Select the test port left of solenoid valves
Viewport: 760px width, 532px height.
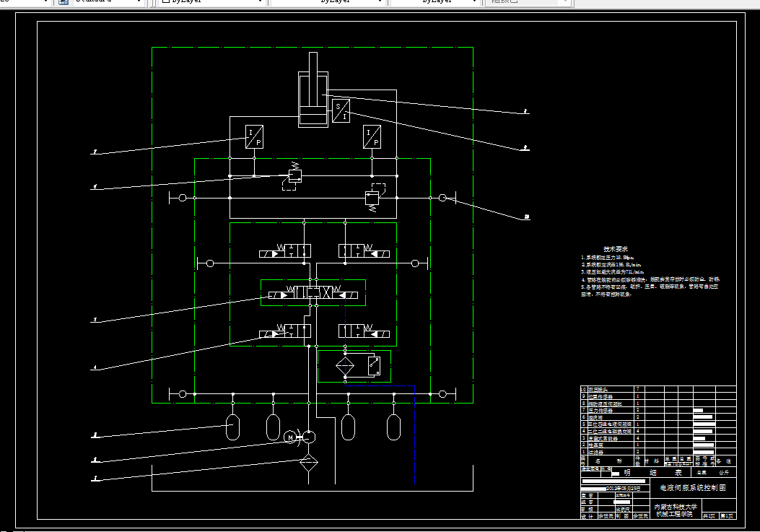210,263
